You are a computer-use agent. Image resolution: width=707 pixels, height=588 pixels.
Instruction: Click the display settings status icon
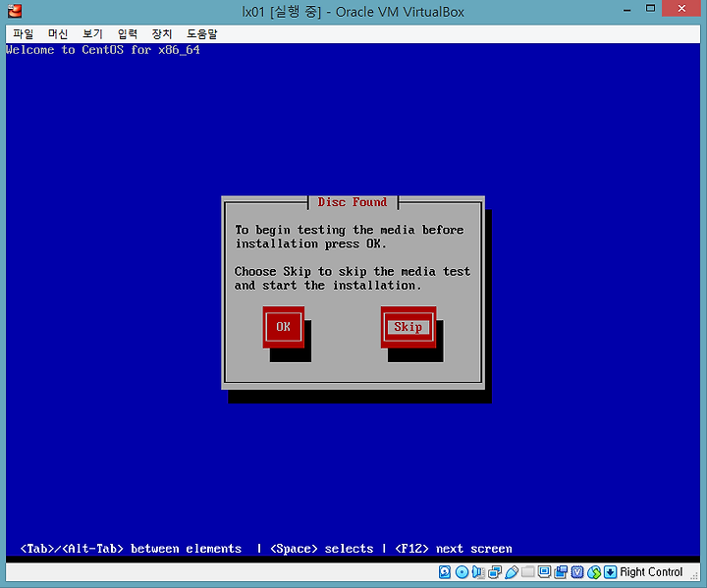[545, 572]
